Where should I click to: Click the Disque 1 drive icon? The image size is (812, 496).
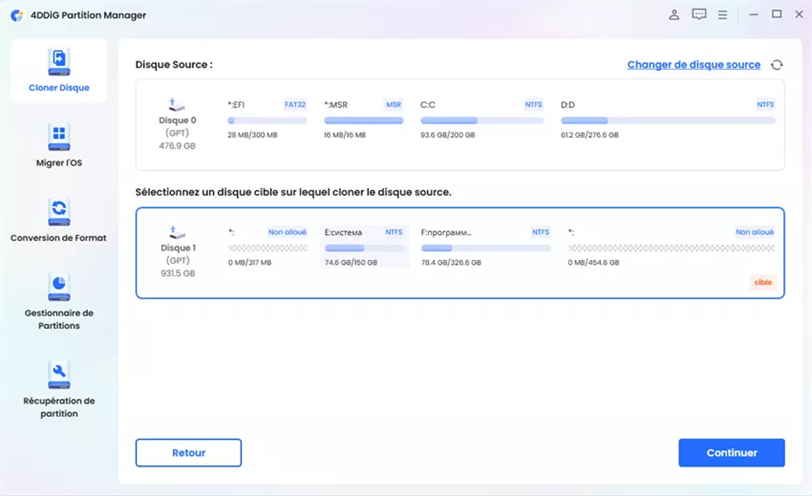tap(177, 232)
